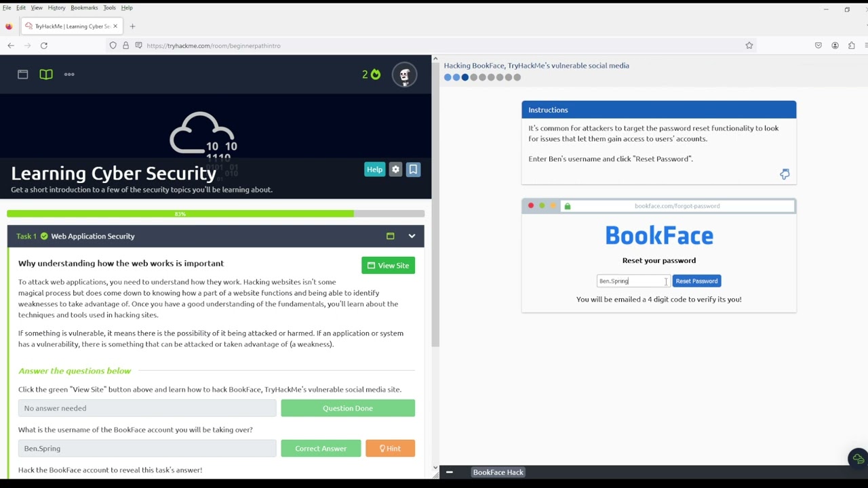The image size is (868, 488).
Task: Click the BookFace logo
Action: click(x=659, y=236)
